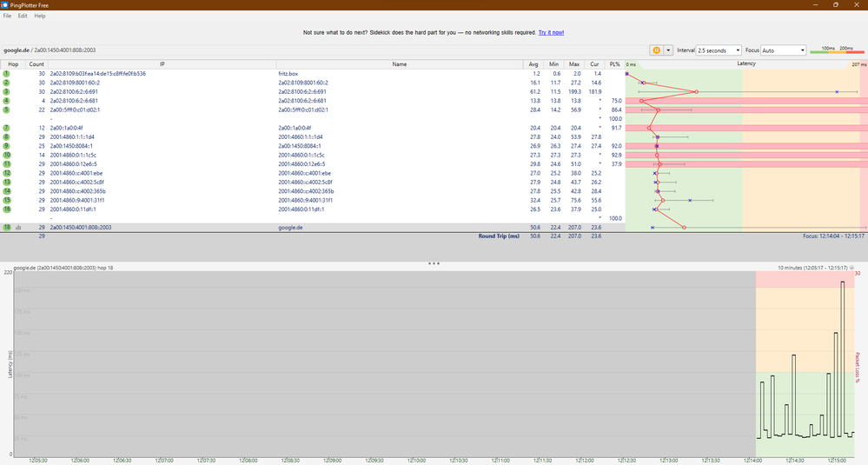Select the 2a00:1450:8084::1 IP cell
The height and width of the screenshot is (465, 868).
71,146
